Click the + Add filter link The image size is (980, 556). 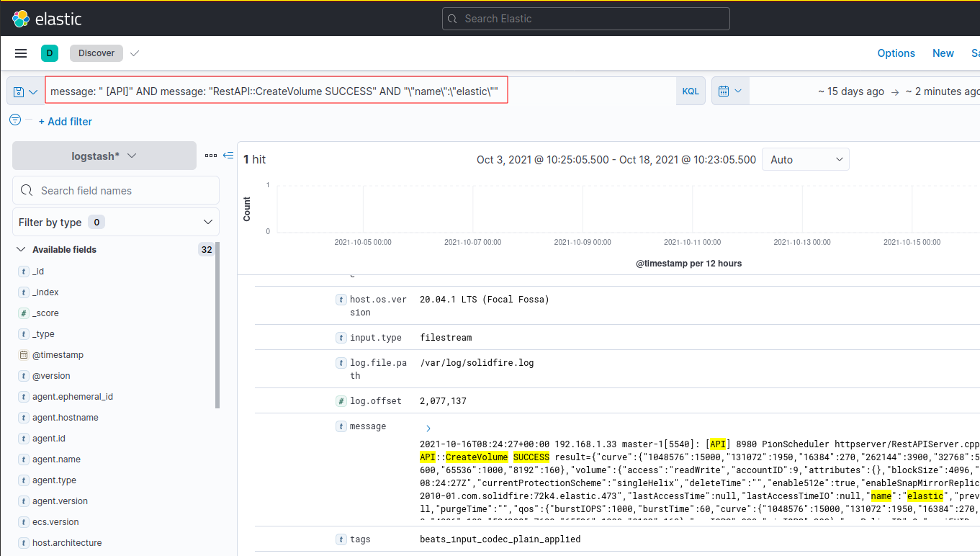tap(66, 122)
